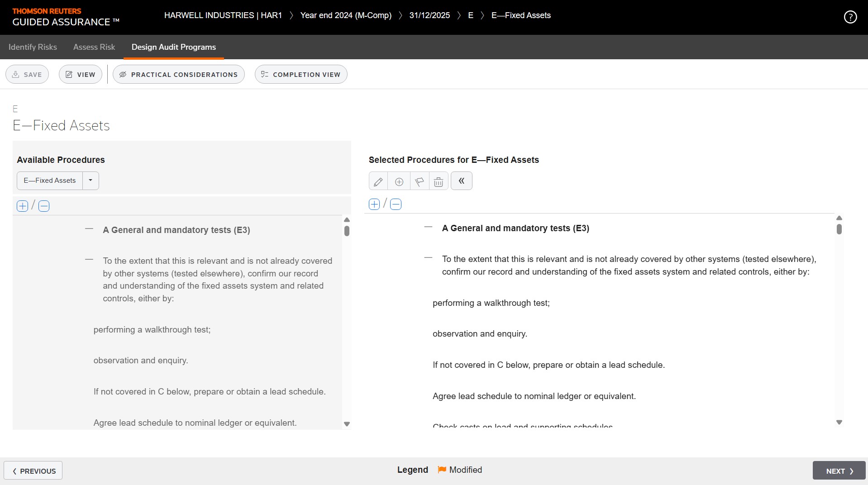This screenshot has width=868, height=485.
Task: Click the flag icon in selected procedures toolbar
Action: point(420,181)
